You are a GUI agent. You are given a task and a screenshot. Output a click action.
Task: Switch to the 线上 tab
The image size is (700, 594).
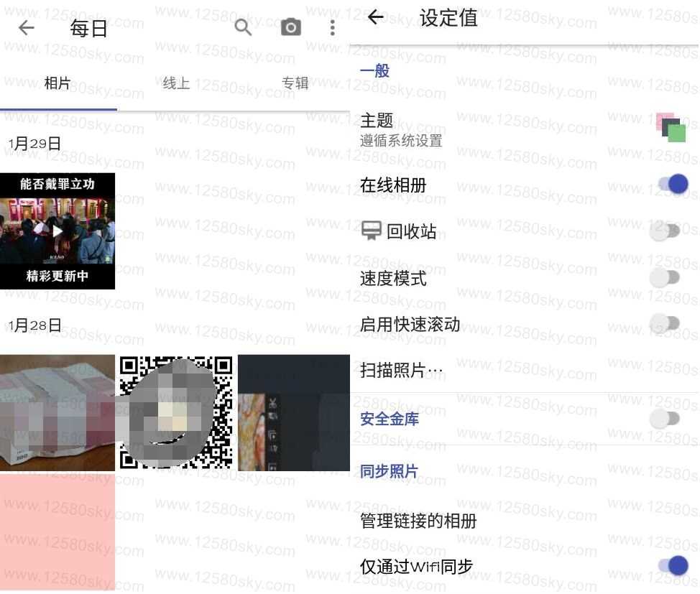(x=176, y=83)
